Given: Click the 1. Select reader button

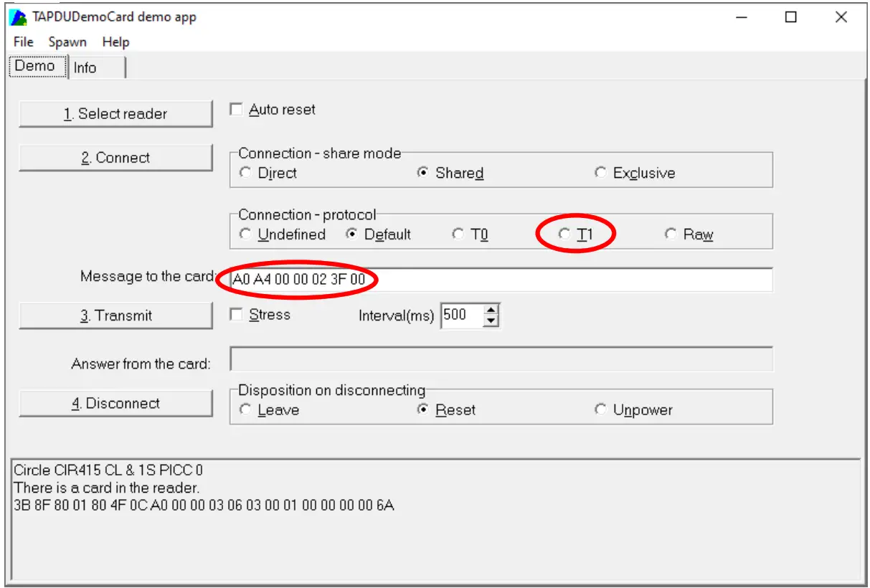Looking at the screenshot, I should coord(115,113).
